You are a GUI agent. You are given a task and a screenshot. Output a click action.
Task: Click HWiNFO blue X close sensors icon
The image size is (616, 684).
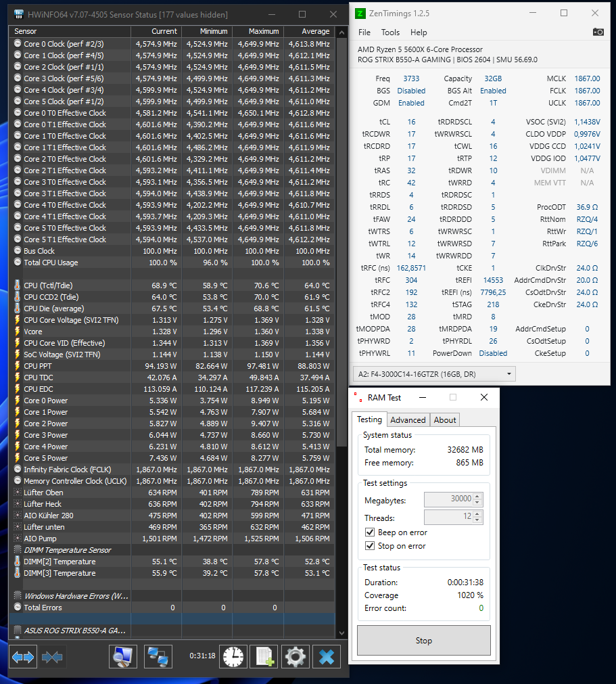[327, 656]
